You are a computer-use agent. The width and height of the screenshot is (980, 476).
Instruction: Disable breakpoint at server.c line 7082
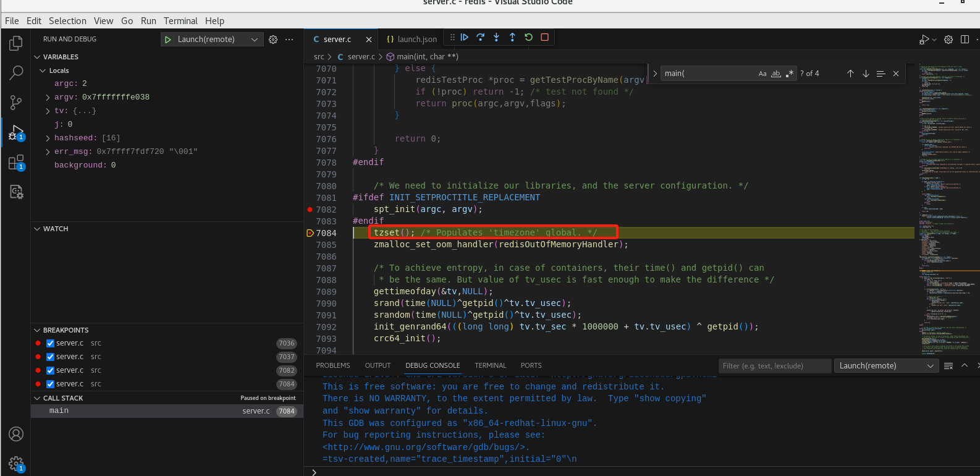click(51, 370)
